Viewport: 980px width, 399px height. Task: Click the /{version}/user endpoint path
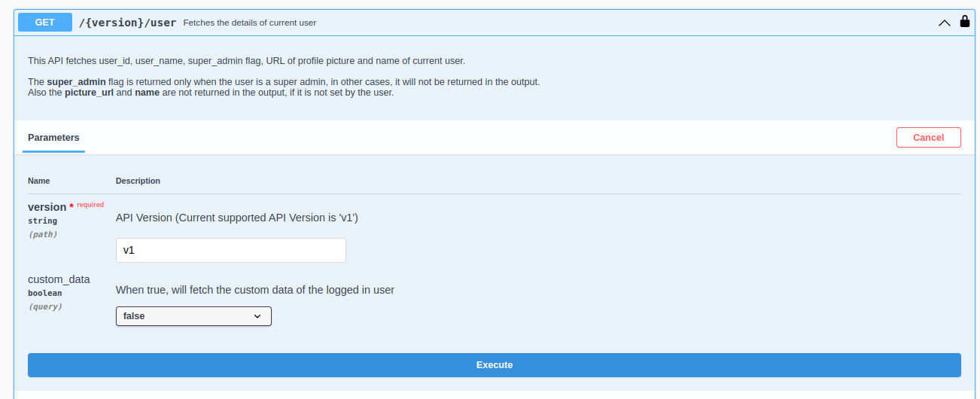point(128,23)
